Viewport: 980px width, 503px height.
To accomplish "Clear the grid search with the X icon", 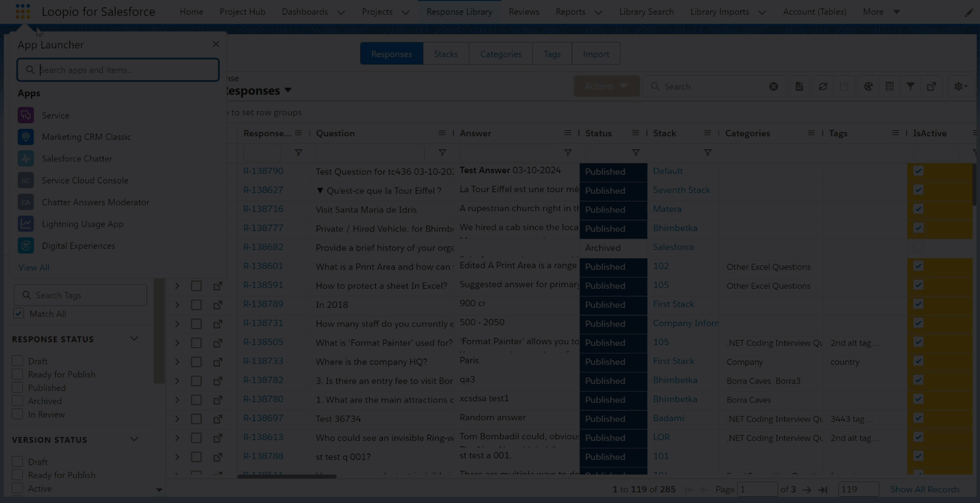I will (774, 86).
